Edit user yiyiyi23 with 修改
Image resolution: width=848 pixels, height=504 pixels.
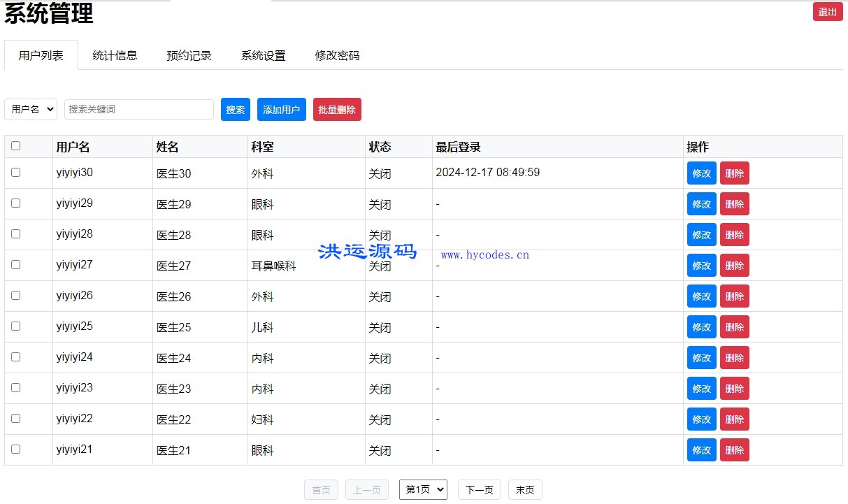coord(701,388)
